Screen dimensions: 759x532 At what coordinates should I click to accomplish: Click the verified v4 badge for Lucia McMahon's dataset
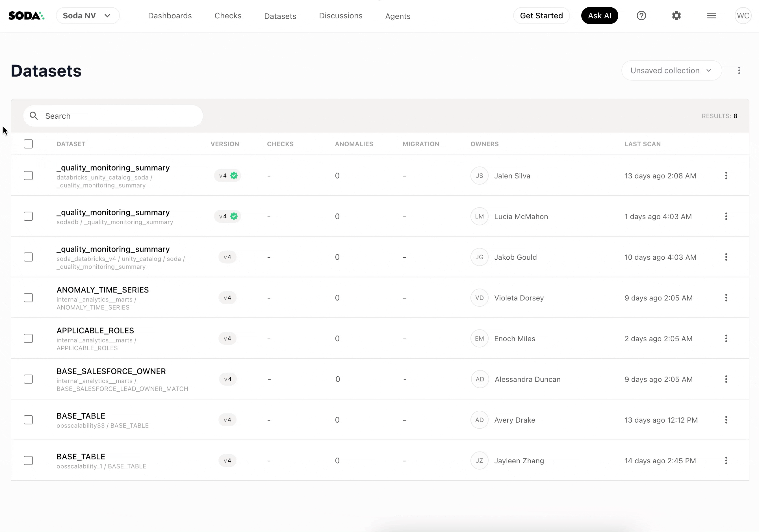(x=227, y=216)
